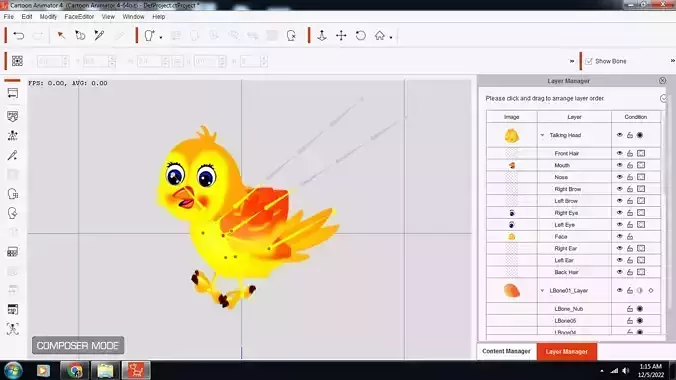Click the head shape tool icon
This screenshot has height=380, width=676.
(x=149, y=35)
